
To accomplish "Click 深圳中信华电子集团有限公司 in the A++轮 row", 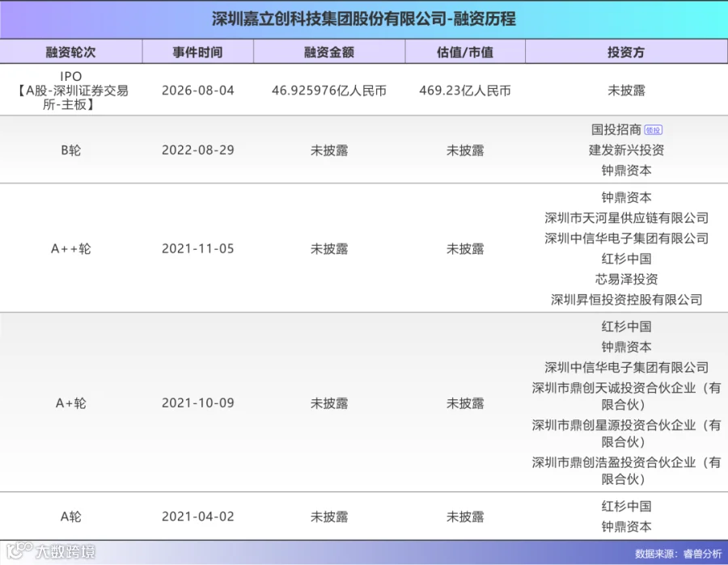I will [626, 238].
